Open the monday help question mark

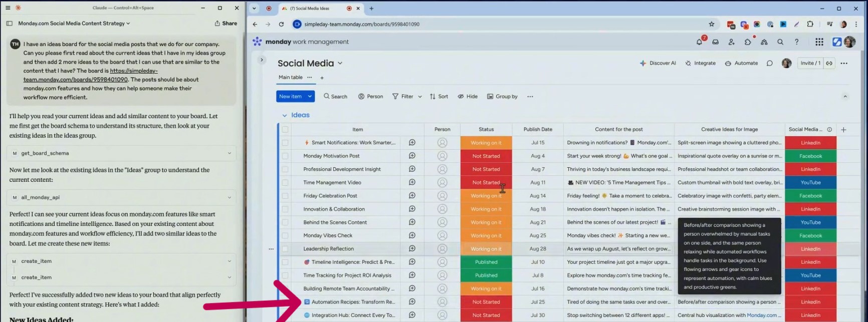point(796,42)
